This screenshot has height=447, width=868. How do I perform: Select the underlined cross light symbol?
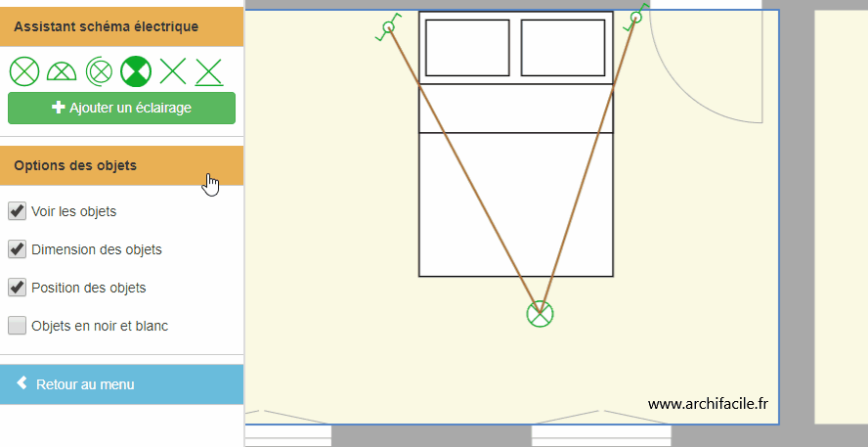click(x=209, y=70)
